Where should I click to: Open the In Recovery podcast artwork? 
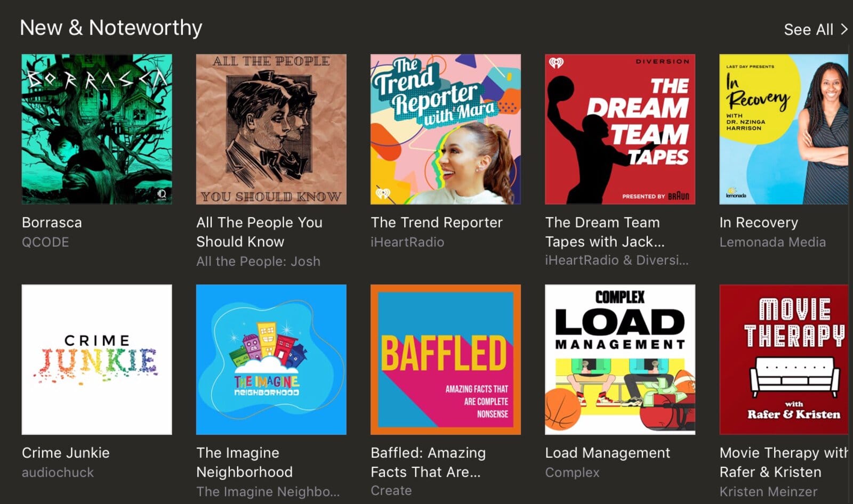[x=783, y=129]
